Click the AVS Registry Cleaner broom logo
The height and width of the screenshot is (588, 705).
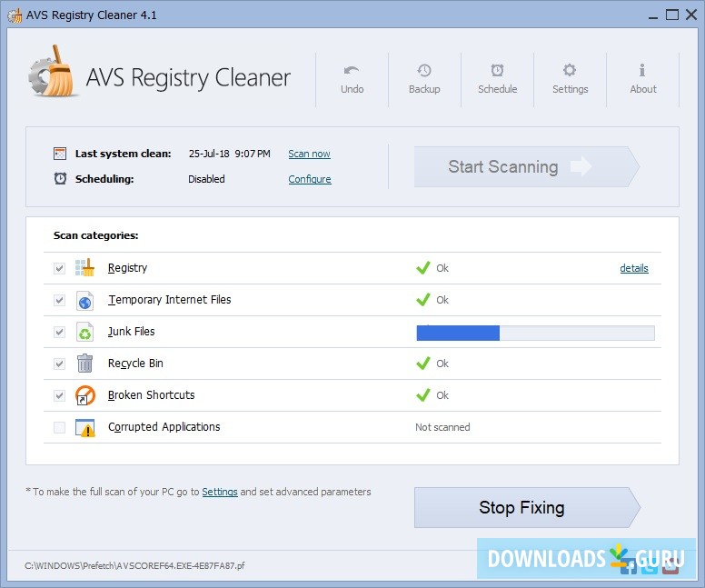click(52, 72)
